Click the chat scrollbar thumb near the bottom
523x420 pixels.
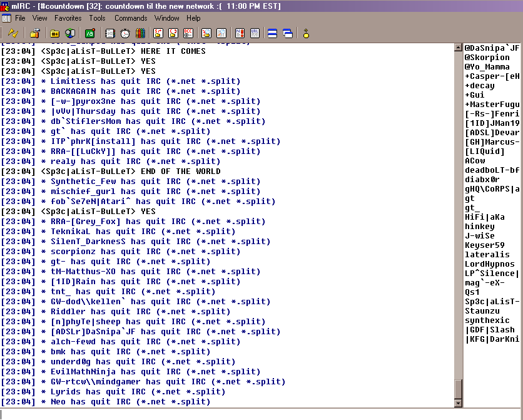pyautogui.click(x=458, y=389)
